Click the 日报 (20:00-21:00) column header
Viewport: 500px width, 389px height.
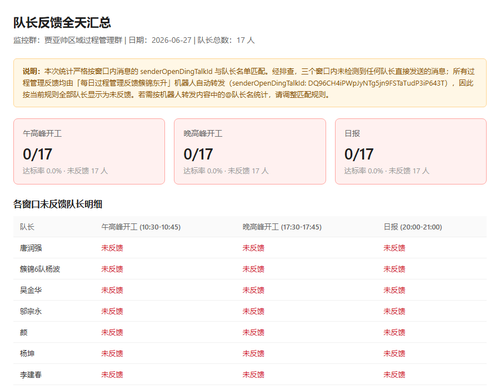413,227
